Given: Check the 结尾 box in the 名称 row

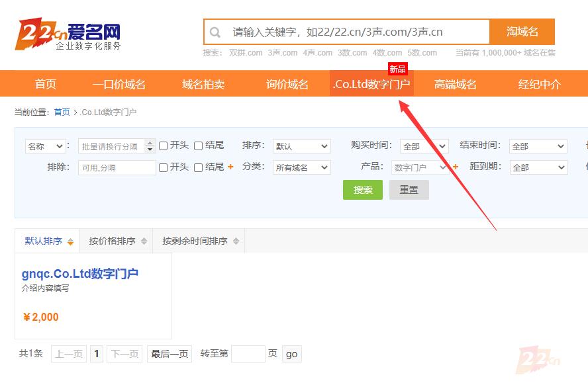Looking at the screenshot, I should click(199, 146).
